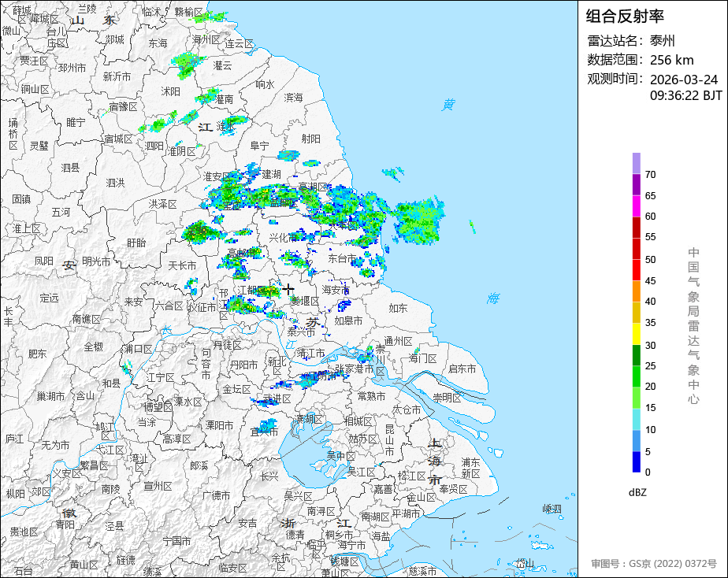728x578 pixels.
Task: Pick the dark blue 0-5 dBZ swatch
Action: coord(636,462)
